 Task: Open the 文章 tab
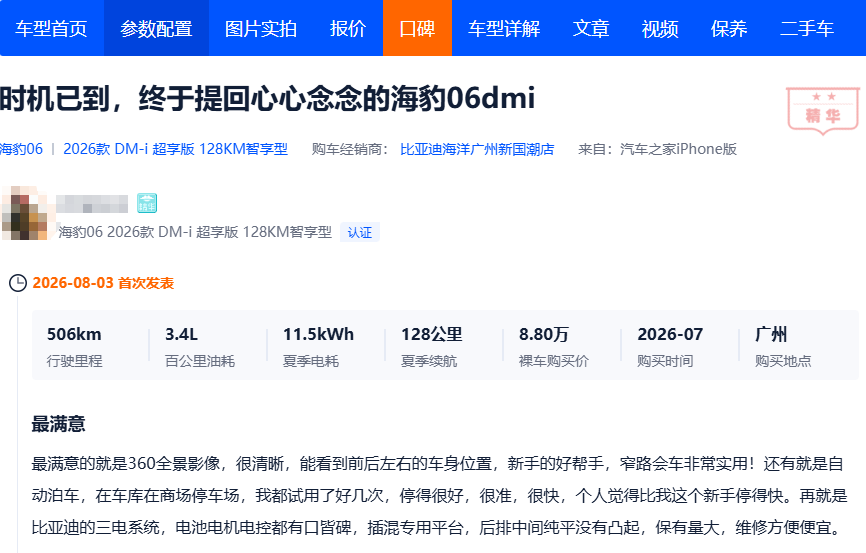pyautogui.click(x=590, y=28)
